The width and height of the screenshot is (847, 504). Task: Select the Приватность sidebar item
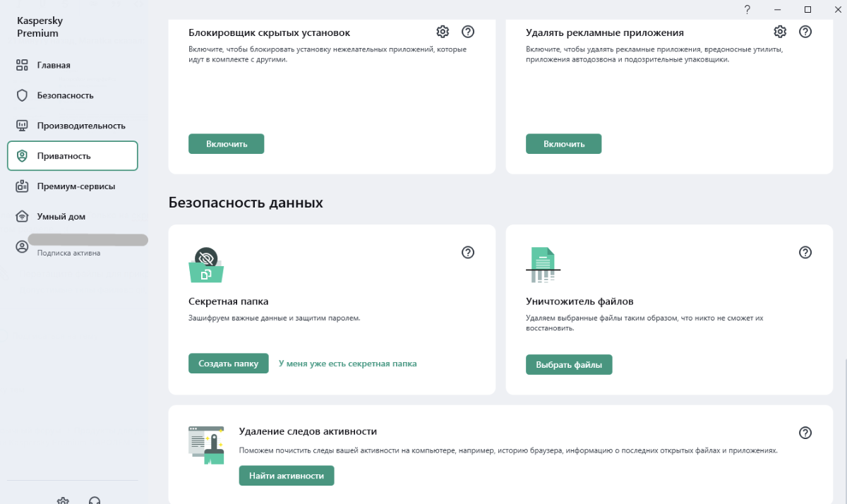point(72,156)
